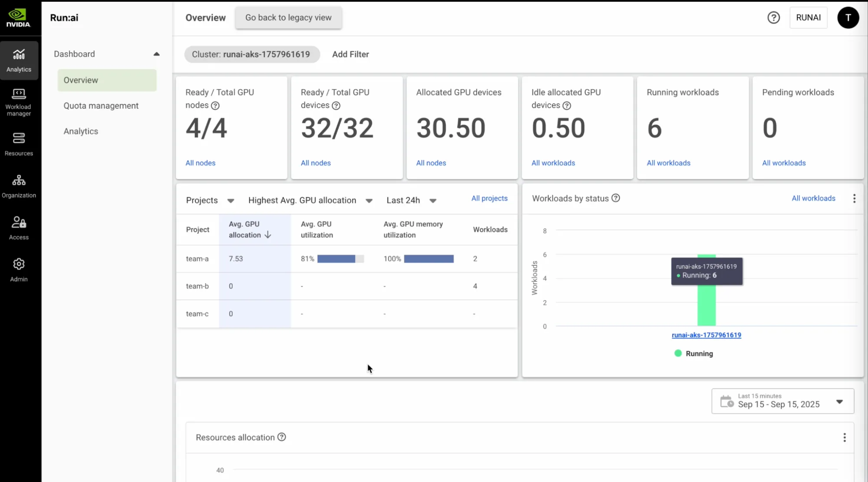Click the Go back to legacy view button
Screen dimensions: 868x482
point(288,18)
